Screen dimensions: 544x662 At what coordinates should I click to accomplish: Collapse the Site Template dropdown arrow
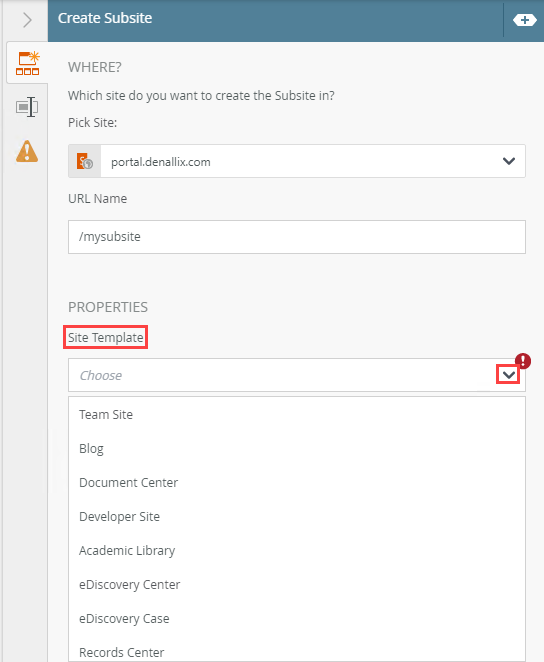tap(509, 375)
